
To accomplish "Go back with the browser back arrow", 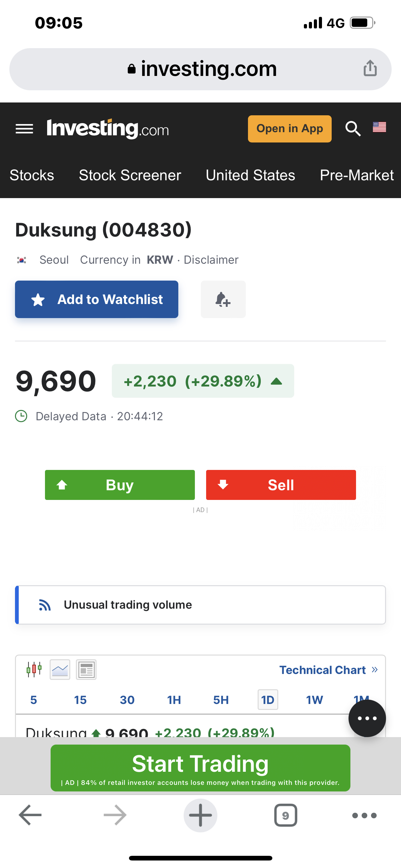I will [x=30, y=815].
